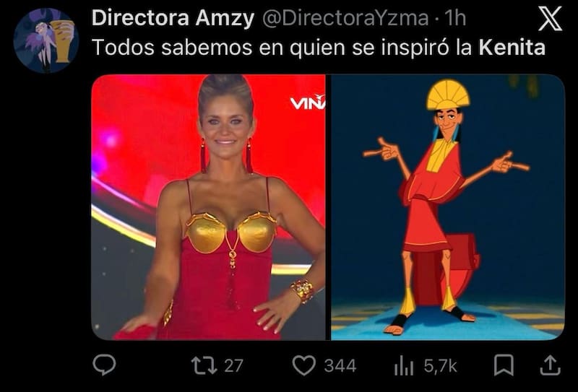Bookmark this tweet

pyautogui.click(x=504, y=365)
